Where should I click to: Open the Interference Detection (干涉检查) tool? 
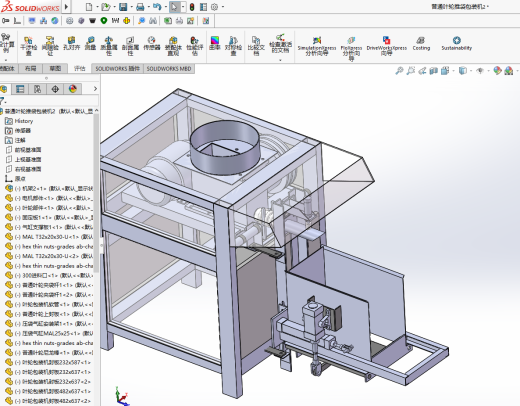pyautogui.click(x=29, y=46)
